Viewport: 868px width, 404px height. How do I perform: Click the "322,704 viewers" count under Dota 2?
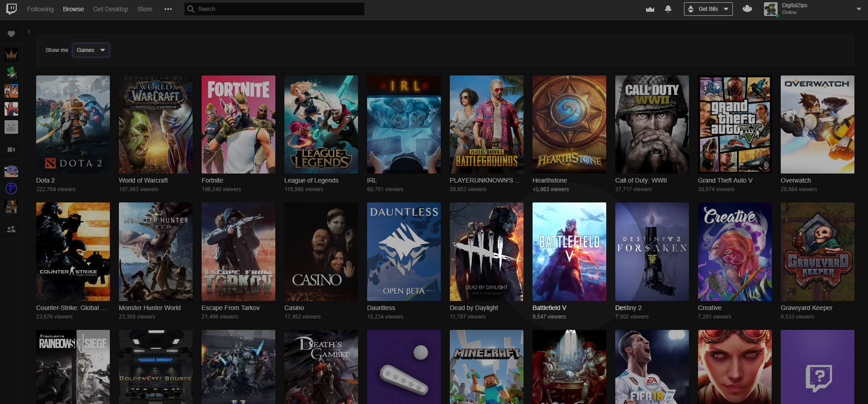(x=56, y=189)
